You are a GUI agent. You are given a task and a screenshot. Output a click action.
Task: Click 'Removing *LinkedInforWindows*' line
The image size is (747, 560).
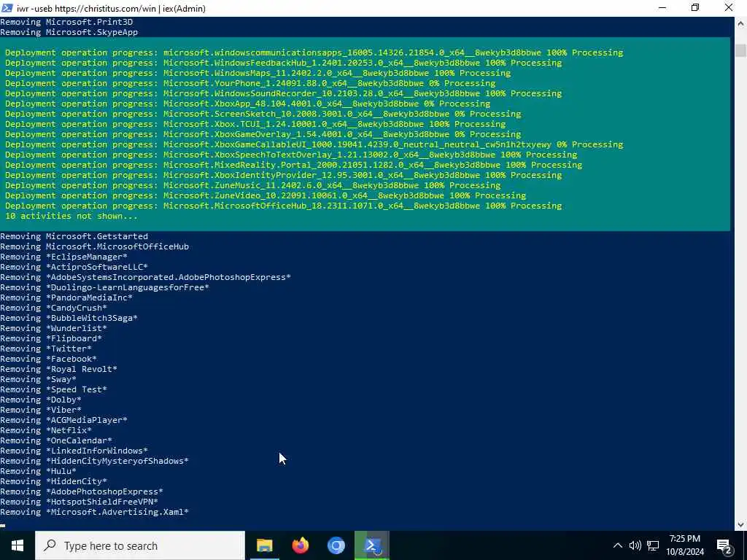pos(74,451)
